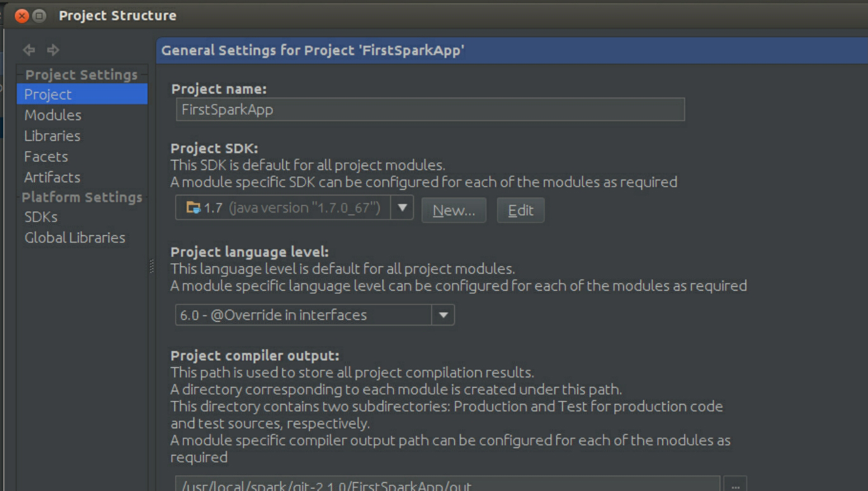
Task: Click the browse ellipsis button for output path
Action: (735, 485)
